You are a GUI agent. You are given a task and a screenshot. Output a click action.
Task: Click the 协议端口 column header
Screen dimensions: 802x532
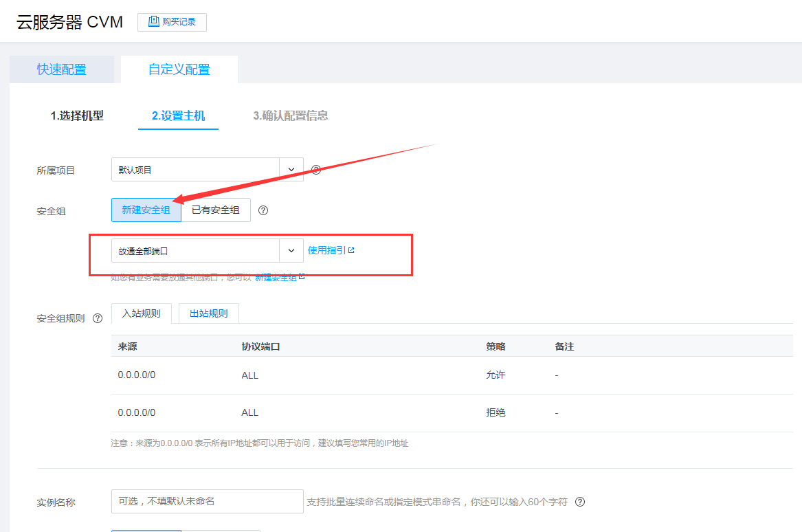point(260,346)
